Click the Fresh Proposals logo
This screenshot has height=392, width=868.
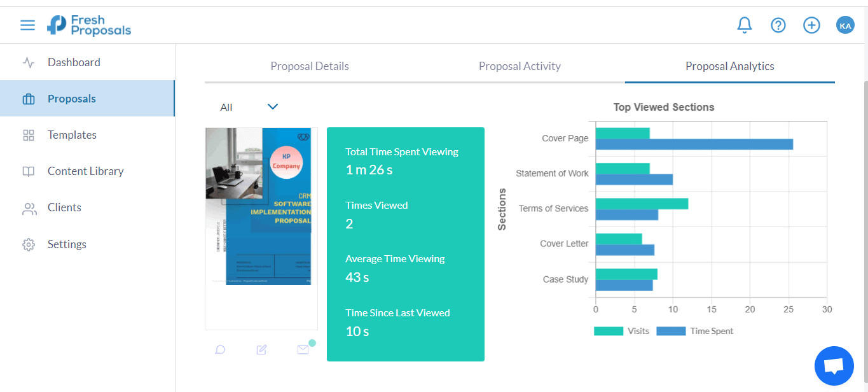tap(89, 25)
